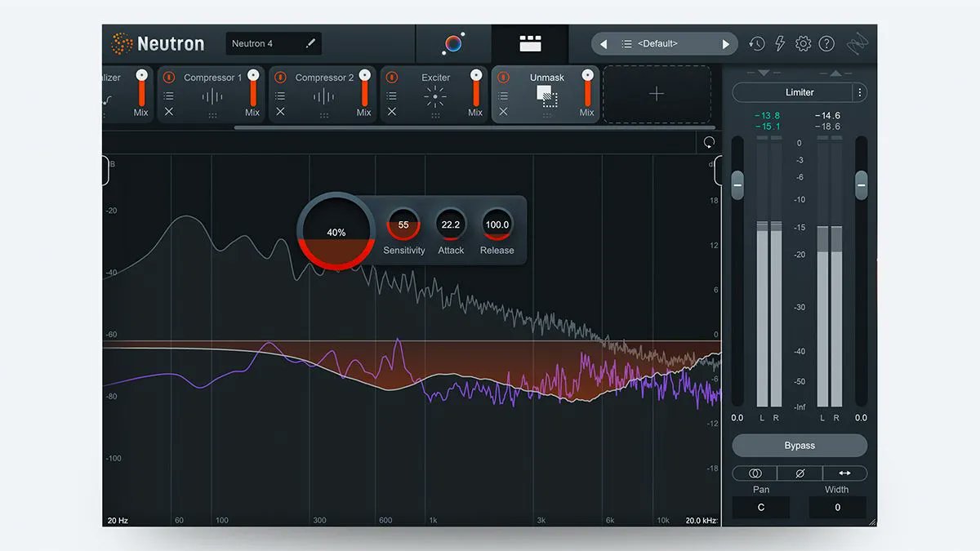
Task: Open Neutron settings with the gear icon
Action: point(803,43)
